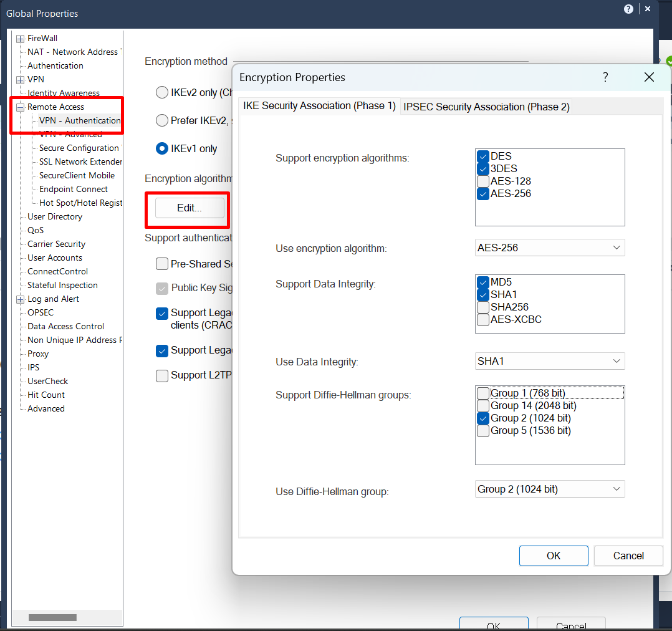The image size is (672, 631).
Task: Choose the Prefer IKEv2 encryption method
Action: tap(161, 120)
